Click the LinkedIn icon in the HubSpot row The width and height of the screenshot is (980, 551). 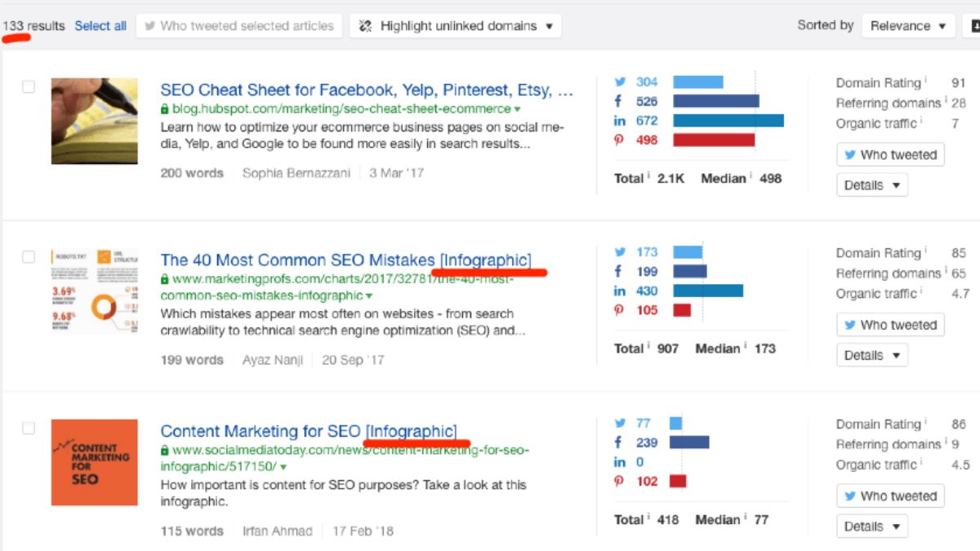620,121
